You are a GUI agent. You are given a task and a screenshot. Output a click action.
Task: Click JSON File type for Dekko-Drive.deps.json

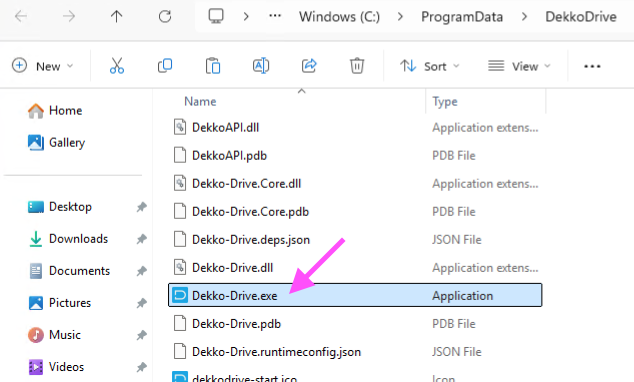click(x=457, y=240)
